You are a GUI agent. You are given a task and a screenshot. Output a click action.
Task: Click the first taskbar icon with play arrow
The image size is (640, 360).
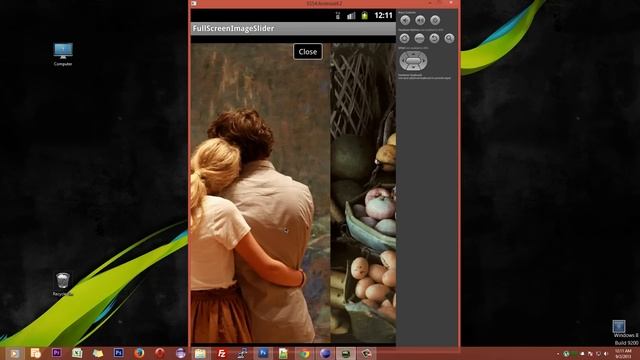(x=14, y=353)
